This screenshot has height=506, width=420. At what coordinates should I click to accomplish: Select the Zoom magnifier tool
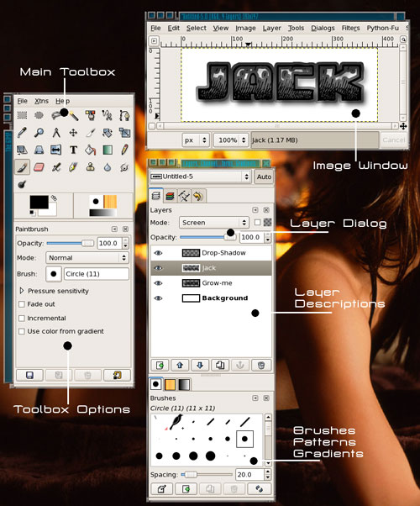pyautogui.click(x=39, y=132)
